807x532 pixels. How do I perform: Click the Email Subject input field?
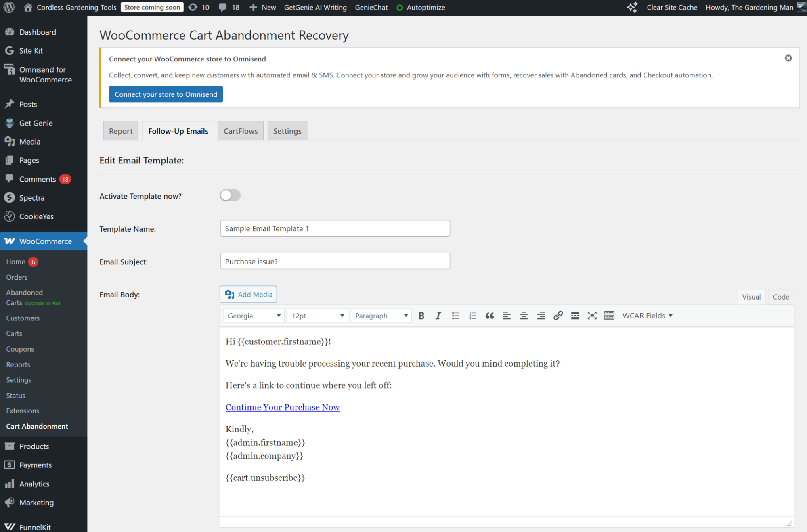pyautogui.click(x=335, y=261)
